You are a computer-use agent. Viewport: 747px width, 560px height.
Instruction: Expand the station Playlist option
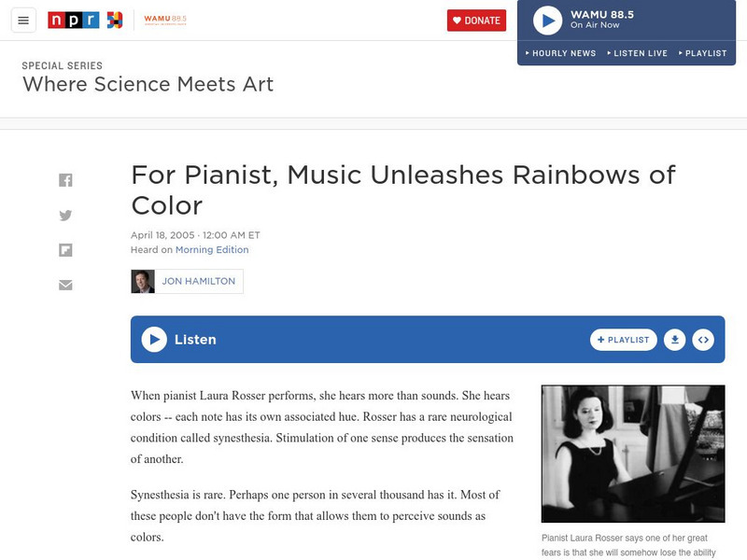(x=702, y=53)
